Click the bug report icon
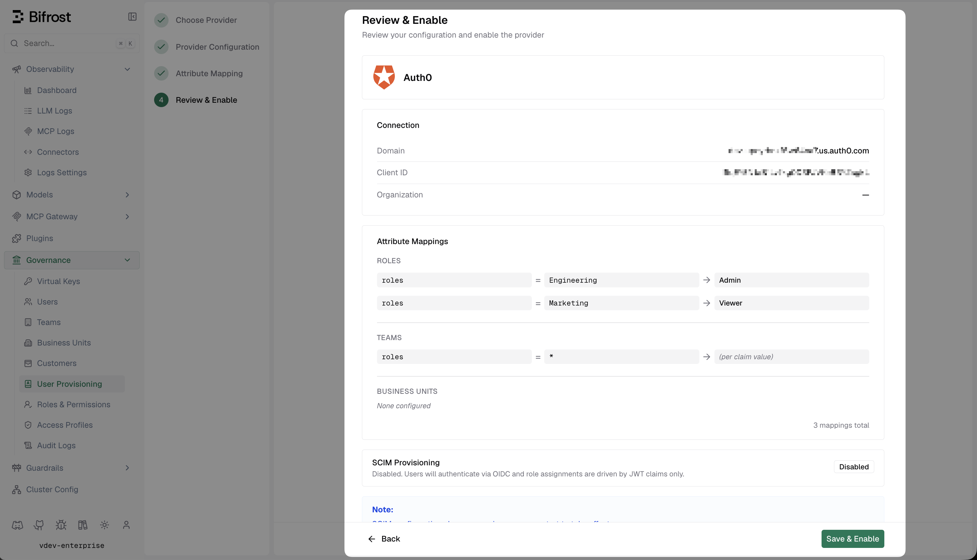Screen dimensions: 977x560 [61, 525]
